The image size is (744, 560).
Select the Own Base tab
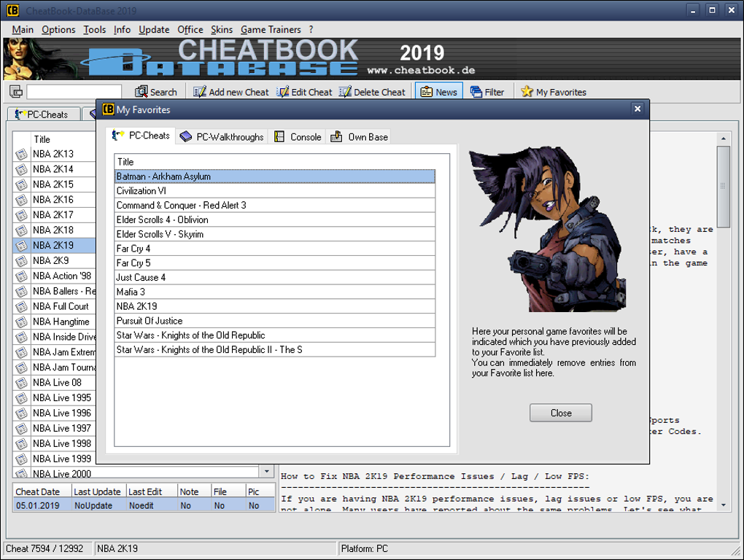[x=359, y=137]
